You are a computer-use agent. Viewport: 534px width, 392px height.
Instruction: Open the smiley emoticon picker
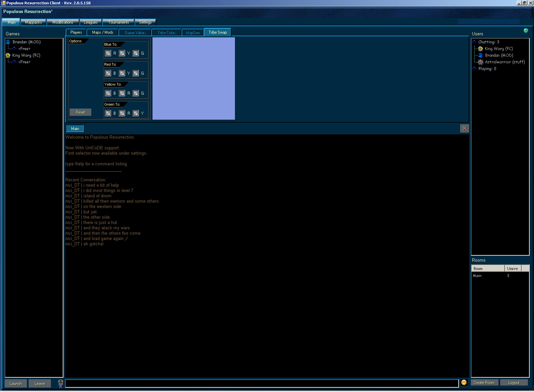pyautogui.click(x=464, y=382)
